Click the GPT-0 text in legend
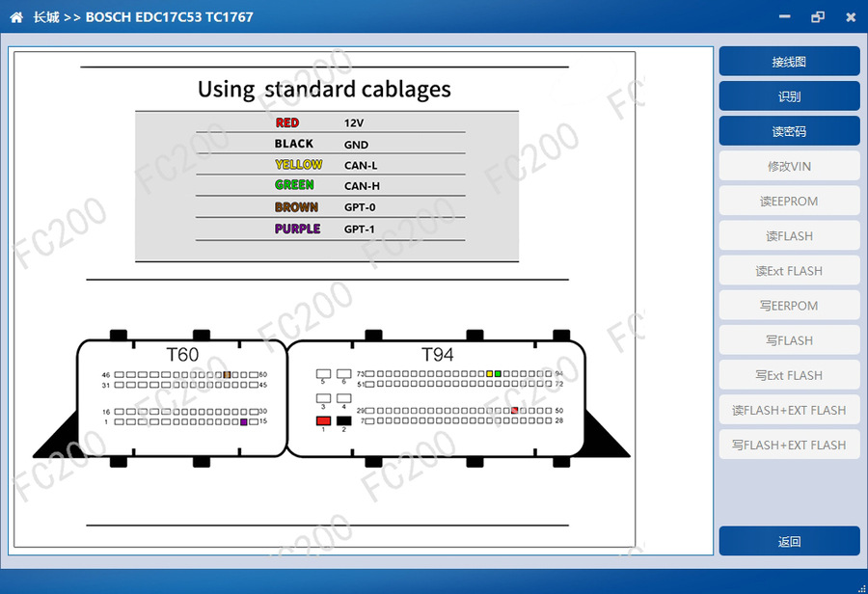868x594 pixels. pos(360,207)
